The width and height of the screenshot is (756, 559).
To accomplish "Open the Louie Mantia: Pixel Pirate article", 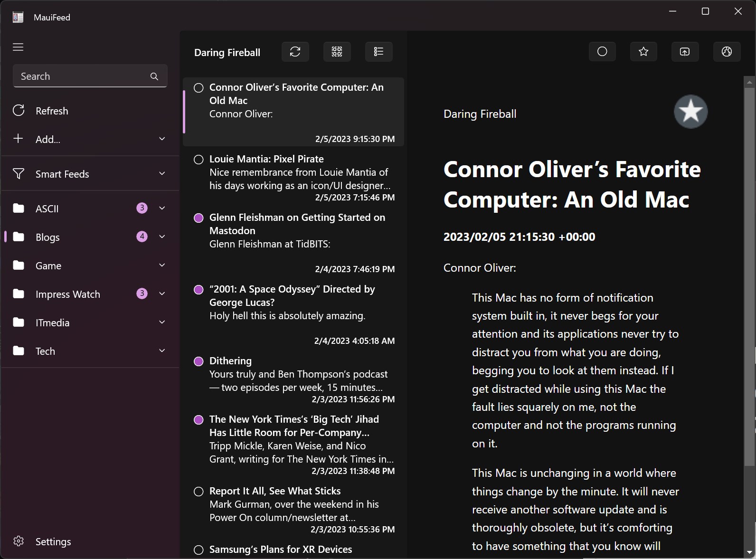I will pyautogui.click(x=293, y=178).
